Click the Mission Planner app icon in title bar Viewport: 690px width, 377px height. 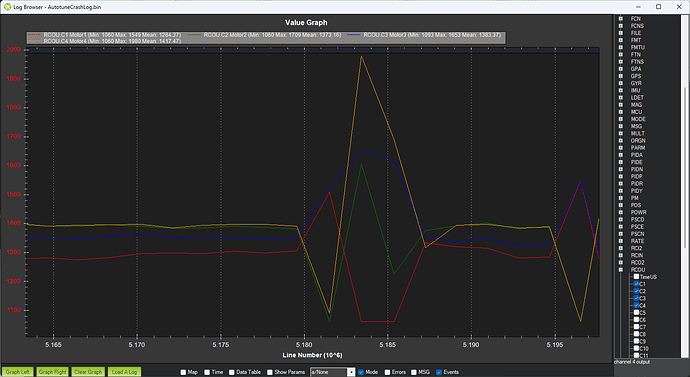[7, 7]
